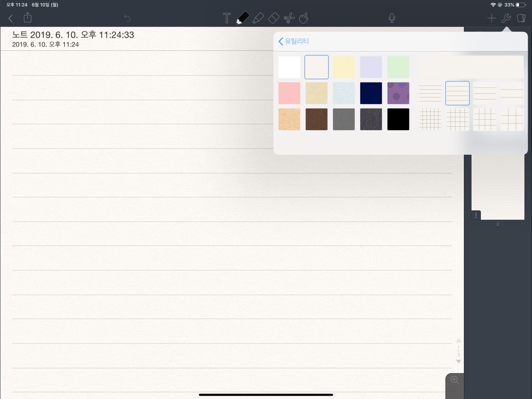Select narrowest ruled line paper
The width and height of the screenshot is (532, 399).
pos(430,93)
